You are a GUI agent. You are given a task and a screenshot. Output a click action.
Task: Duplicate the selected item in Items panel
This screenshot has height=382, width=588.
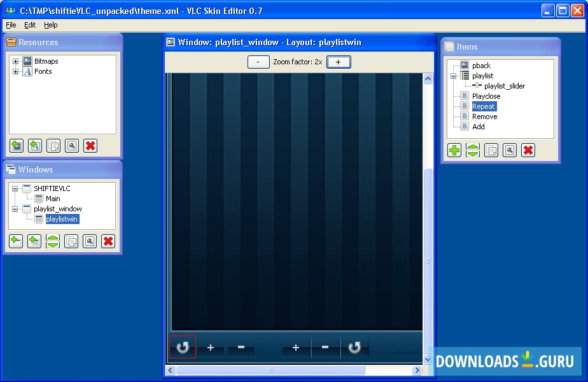[x=491, y=150]
